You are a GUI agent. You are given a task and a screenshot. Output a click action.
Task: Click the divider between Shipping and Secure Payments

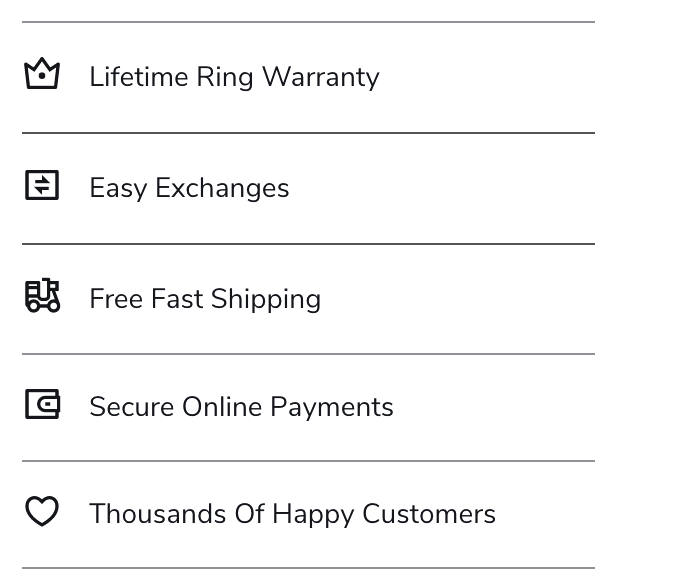click(x=308, y=354)
